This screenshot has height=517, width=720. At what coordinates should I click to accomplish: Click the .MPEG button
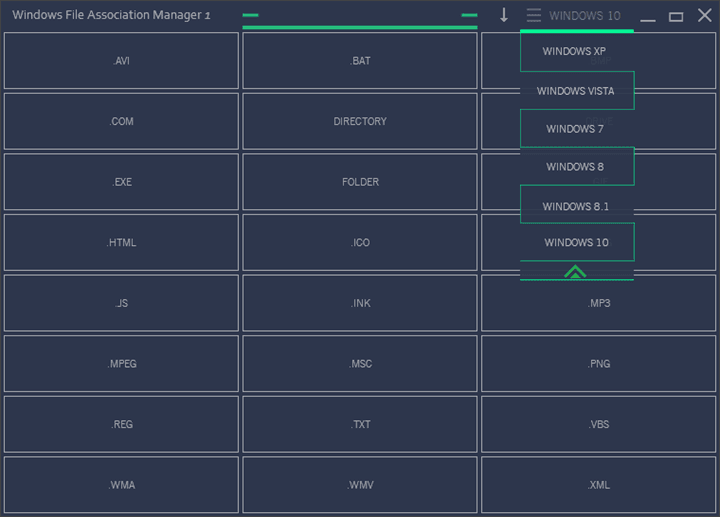pyautogui.click(x=121, y=364)
